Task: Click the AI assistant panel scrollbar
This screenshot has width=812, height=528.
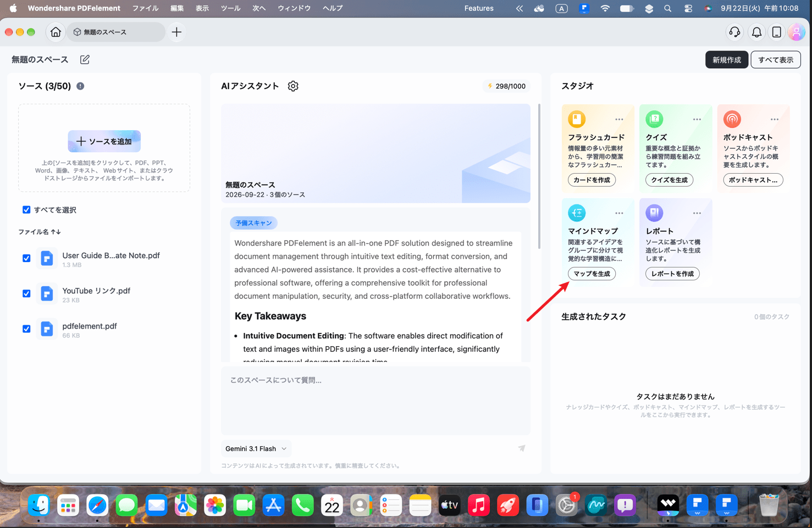Action: pos(539,176)
